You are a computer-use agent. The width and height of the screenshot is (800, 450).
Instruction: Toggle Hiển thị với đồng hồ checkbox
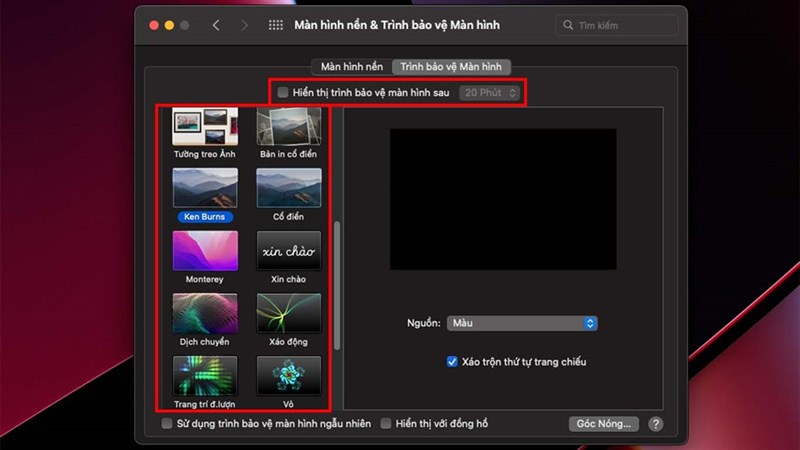point(386,423)
